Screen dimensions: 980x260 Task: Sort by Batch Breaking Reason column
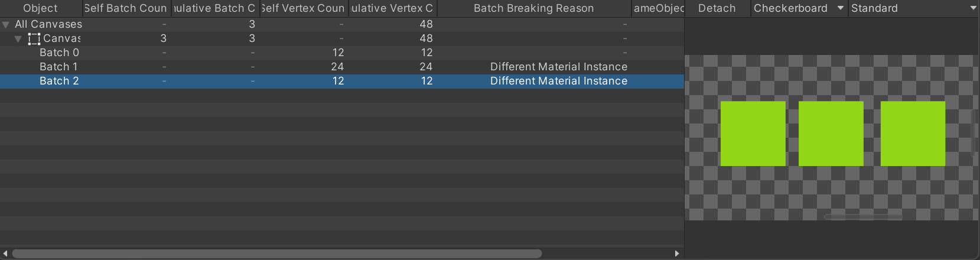pos(534,8)
